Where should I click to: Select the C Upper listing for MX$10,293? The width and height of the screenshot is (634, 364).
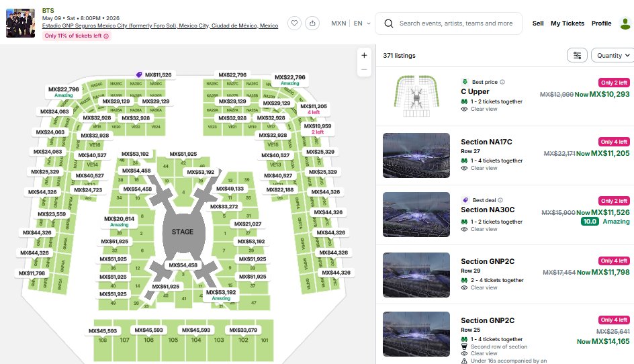(x=504, y=96)
